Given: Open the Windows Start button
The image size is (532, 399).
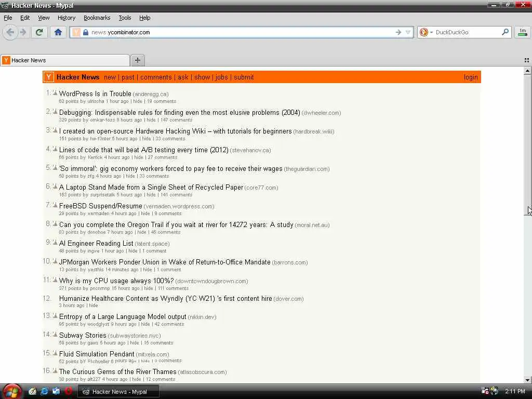Looking at the screenshot, I should point(11,392).
